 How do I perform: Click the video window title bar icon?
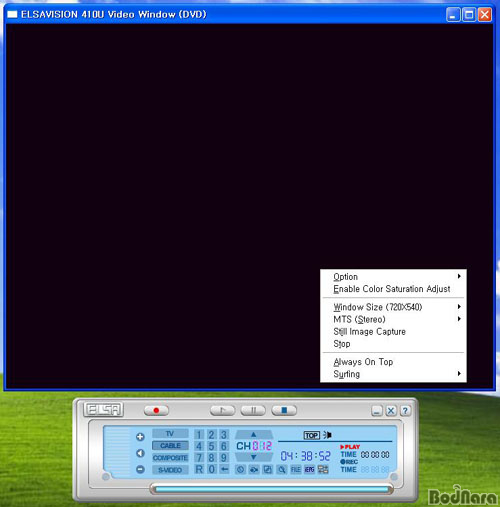tap(12, 14)
